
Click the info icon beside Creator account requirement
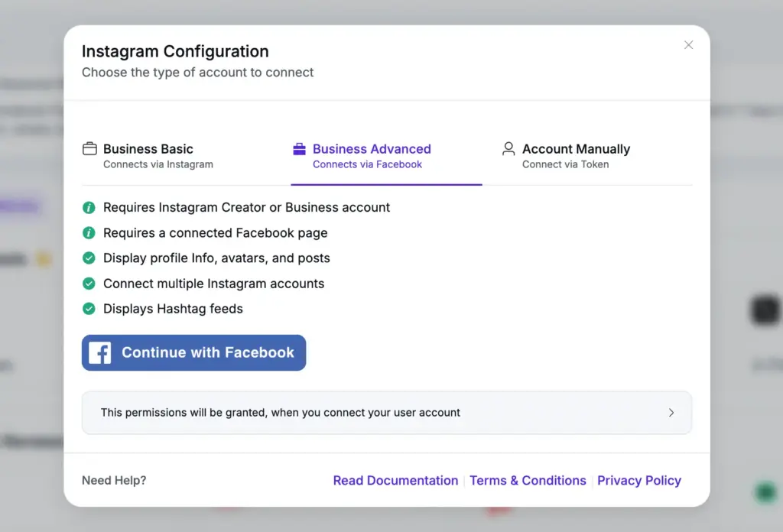[89, 207]
